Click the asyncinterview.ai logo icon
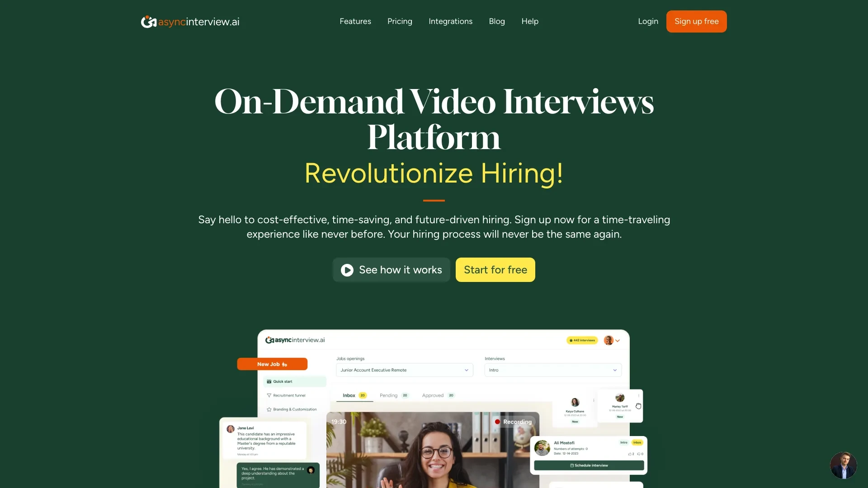This screenshot has width=868, height=488. pyautogui.click(x=147, y=21)
